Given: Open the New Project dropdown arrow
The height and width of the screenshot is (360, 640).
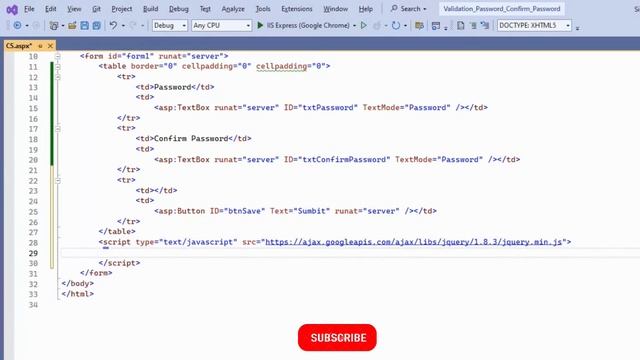Looking at the screenshot, I should point(63,26).
